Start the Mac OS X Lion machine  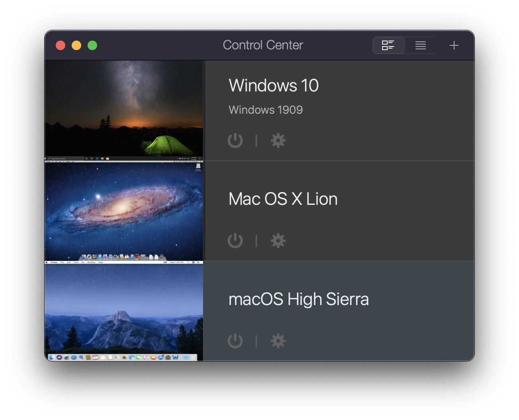pyautogui.click(x=235, y=241)
